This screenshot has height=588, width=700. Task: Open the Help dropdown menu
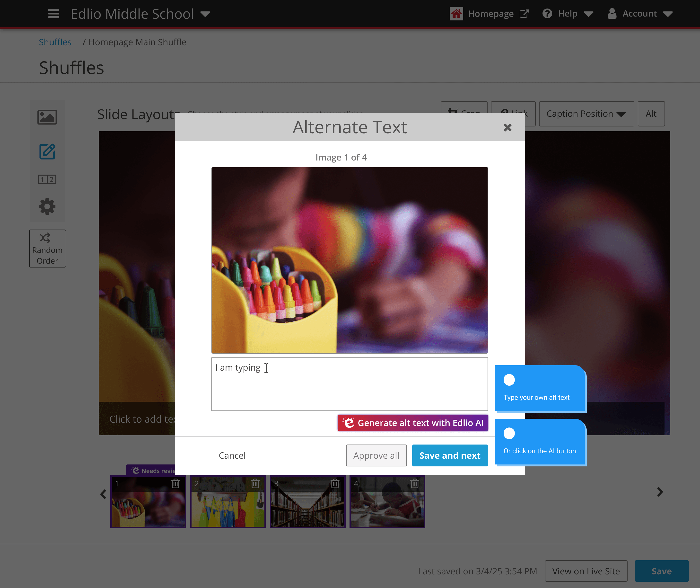click(x=568, y=14)
